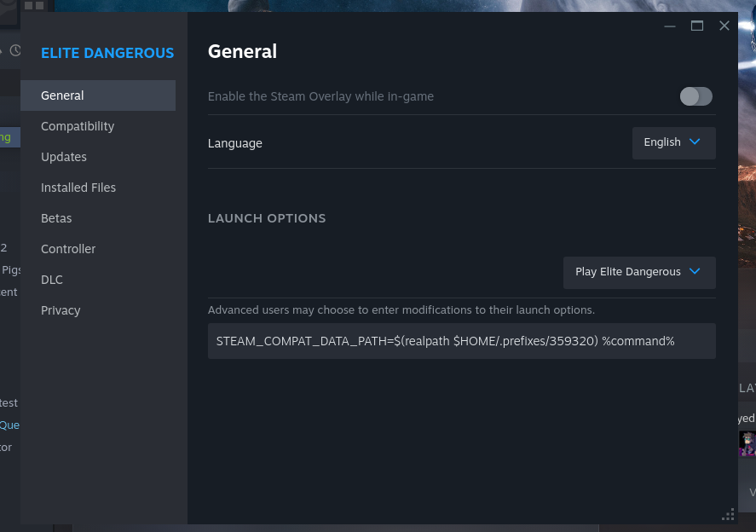Click the General page heading
Image resolution: width=756 pixels, height=532 pixels.
pyautogui.click(x=242, y=52)
